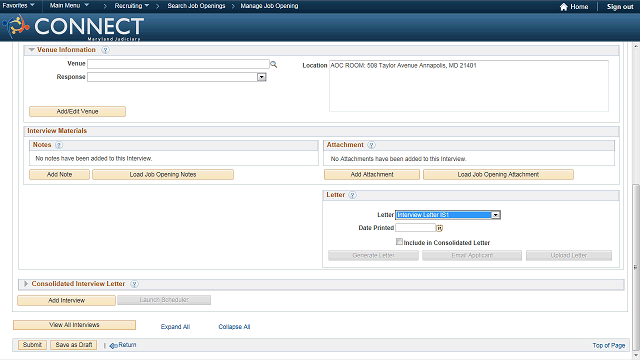Click the Notes section help icon

(x=59, y=145)
